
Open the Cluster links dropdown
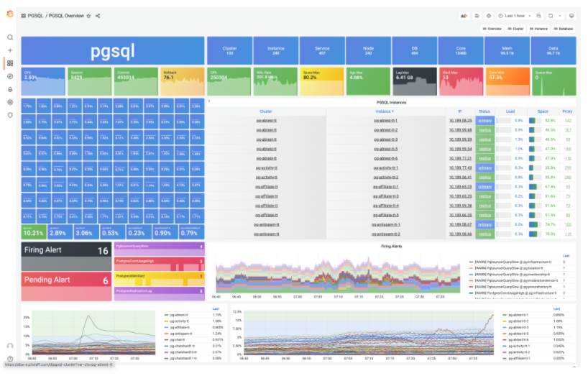click(515, 29)
